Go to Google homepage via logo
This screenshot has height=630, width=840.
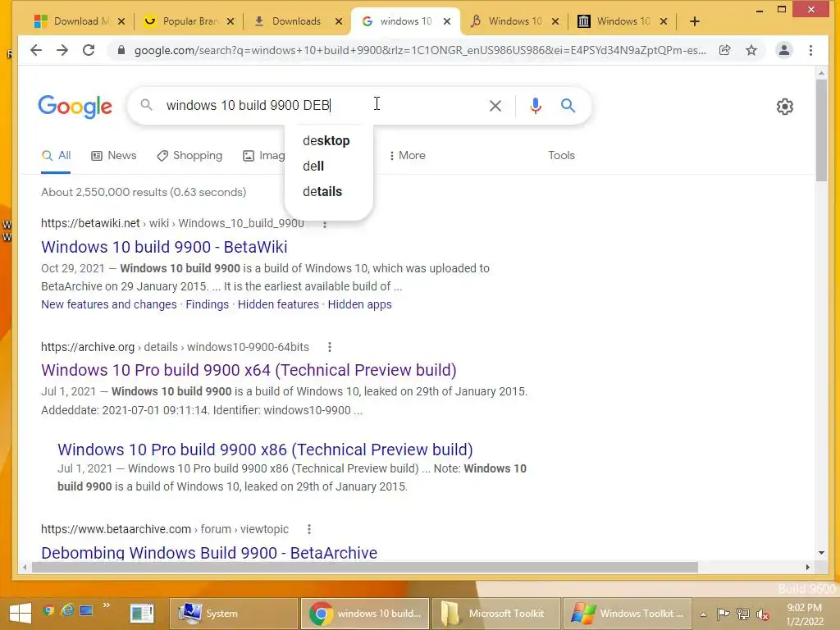click(x=75, y=106)
